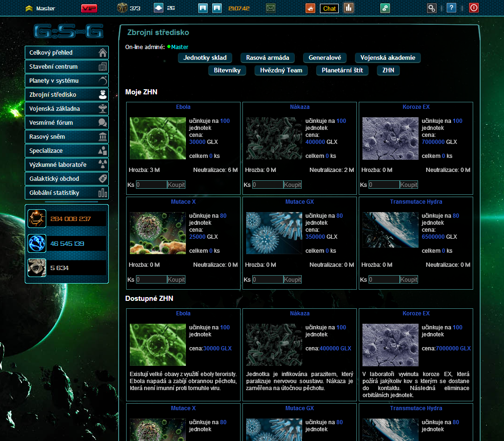Click the Nákaza thumbnail in Moje ZHN
Viewport: 504px width, 441px height.
[x=274, y=138]
